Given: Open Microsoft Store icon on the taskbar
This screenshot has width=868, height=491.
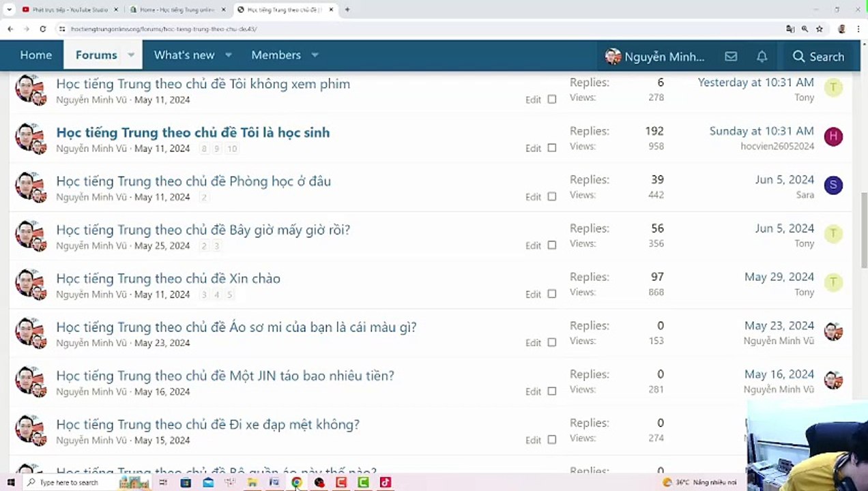Looking at the screenshot, I should (186, 482).
